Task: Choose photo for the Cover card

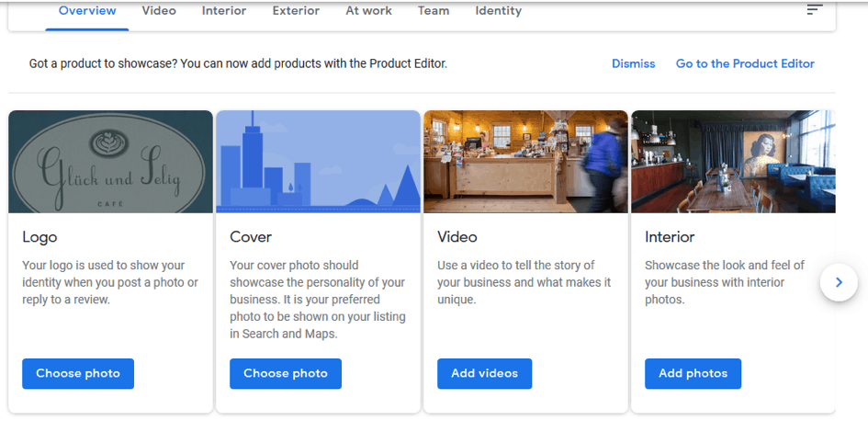Action: click(286, 373)
